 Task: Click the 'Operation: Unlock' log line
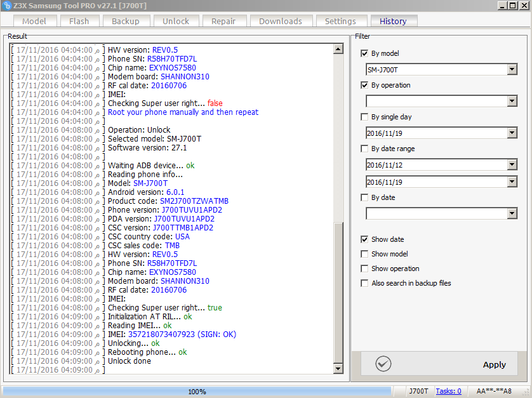(139, 130)
